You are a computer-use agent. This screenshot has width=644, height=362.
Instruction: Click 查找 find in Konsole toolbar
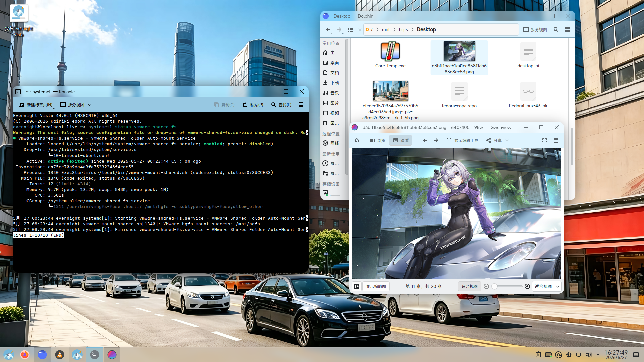tap(281, 105)
